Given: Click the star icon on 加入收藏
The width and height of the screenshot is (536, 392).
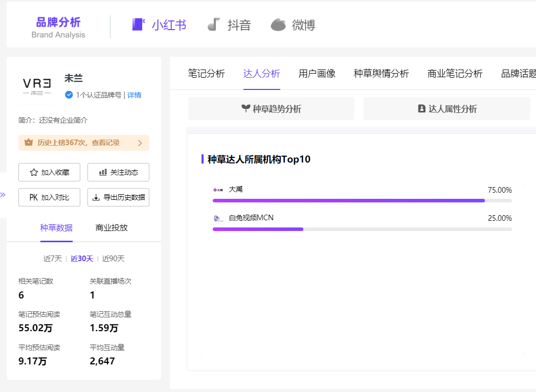Looking at the screenshot, I should 34,172.
